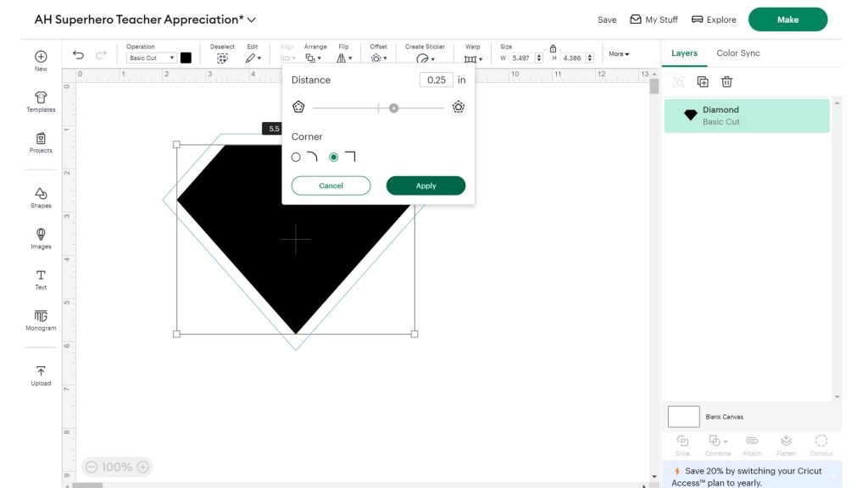
Task: Click the height size field
Action: [572, 58]
